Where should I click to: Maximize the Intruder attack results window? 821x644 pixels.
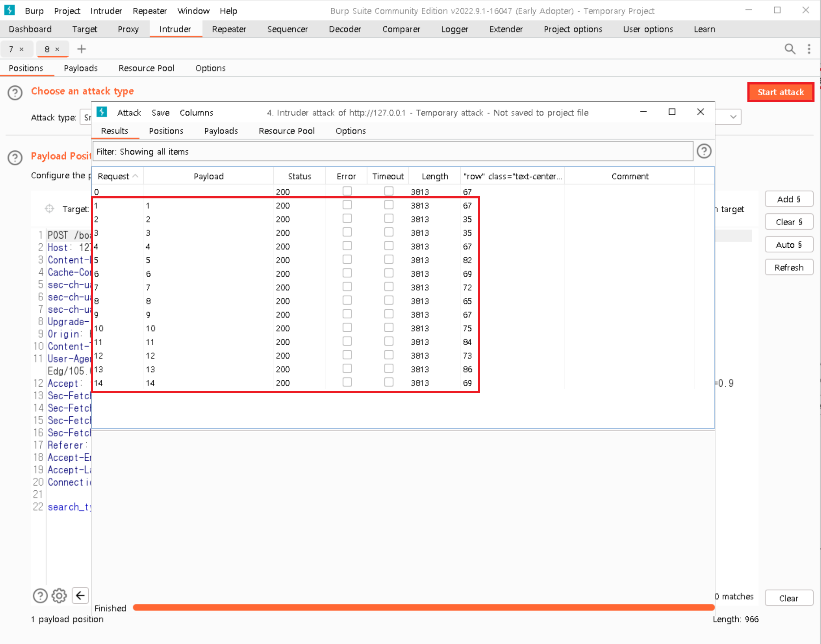pos(672,112)
